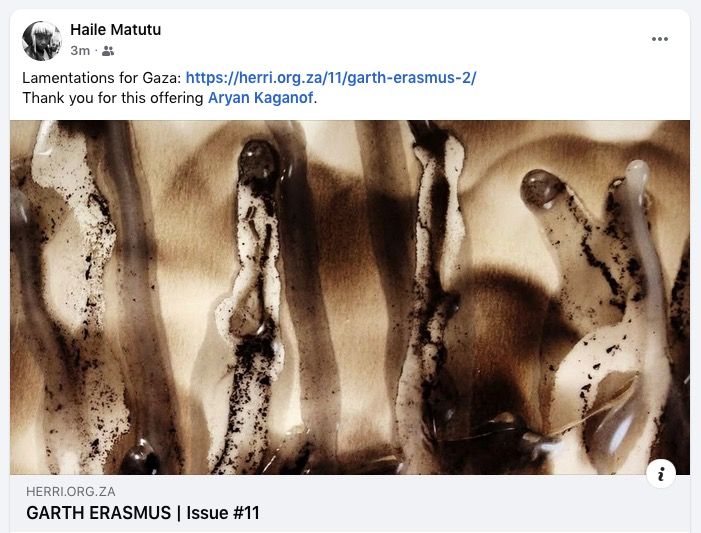This screenshot has width=701, height=533.
Task: Click the brown ink painting preview
Action: tap(350, 297)
